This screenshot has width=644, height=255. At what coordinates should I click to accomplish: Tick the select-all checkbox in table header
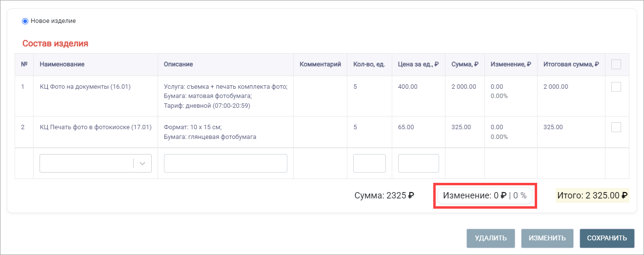coord(616,64)
